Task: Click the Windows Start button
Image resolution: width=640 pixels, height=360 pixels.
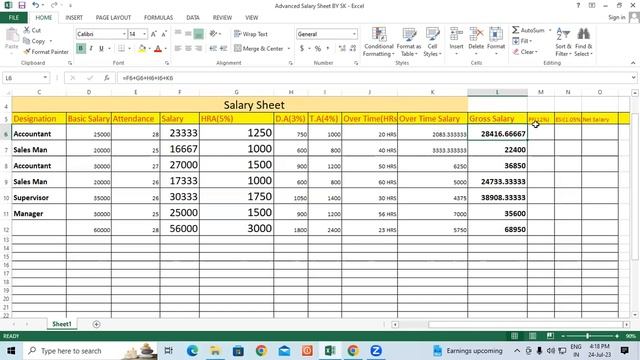Action: point(11,351)
